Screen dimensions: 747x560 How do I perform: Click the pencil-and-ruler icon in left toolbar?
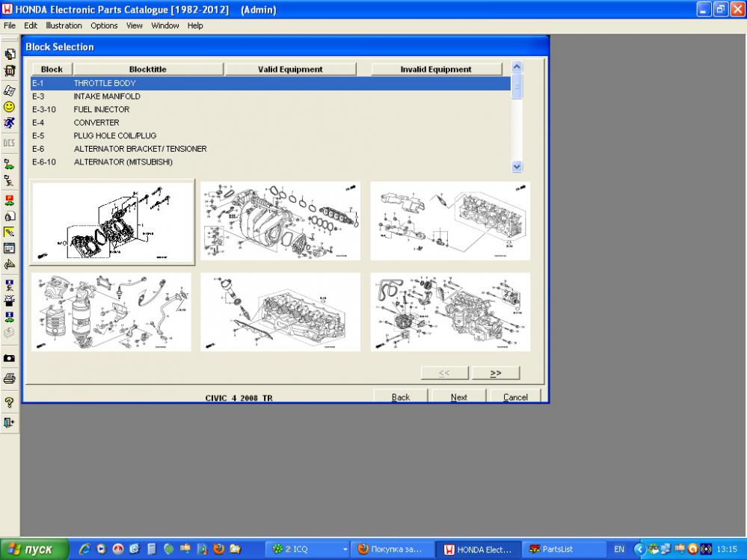pos(9,232)
